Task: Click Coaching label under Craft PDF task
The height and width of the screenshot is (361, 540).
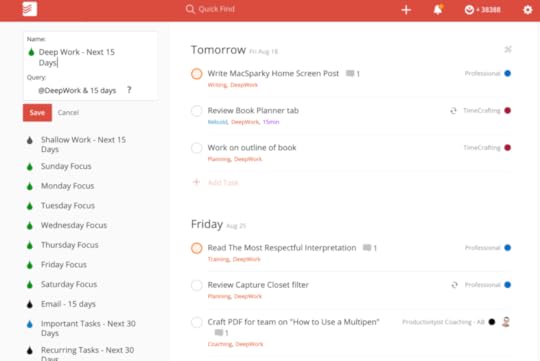Action: point(220,344)
